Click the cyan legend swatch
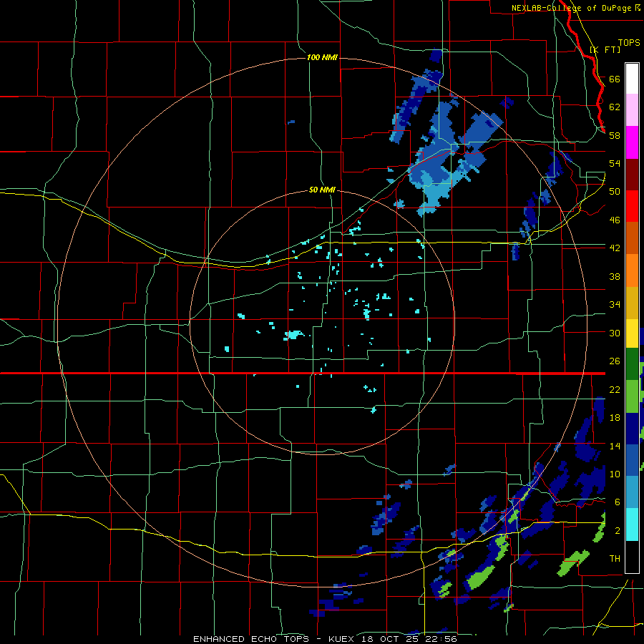 pos(632,525)
